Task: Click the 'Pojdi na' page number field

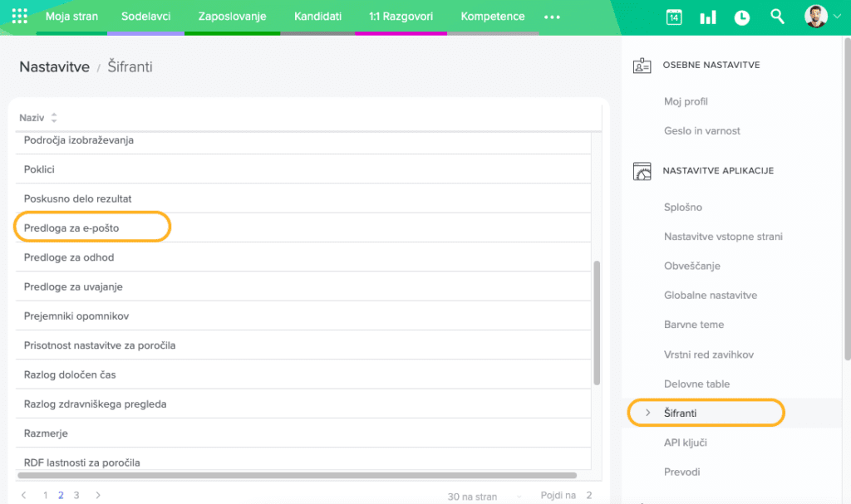Action: click(588, 496)
